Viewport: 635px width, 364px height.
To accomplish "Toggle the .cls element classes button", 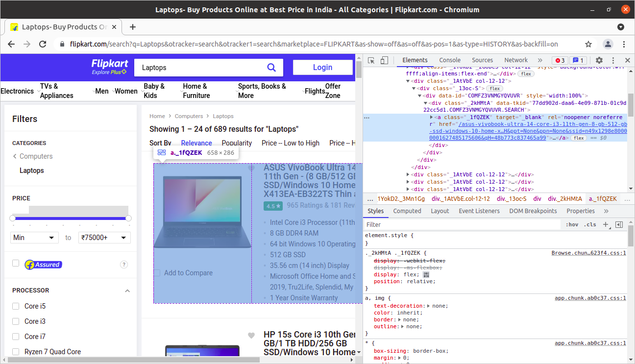I will click(591, 224).
